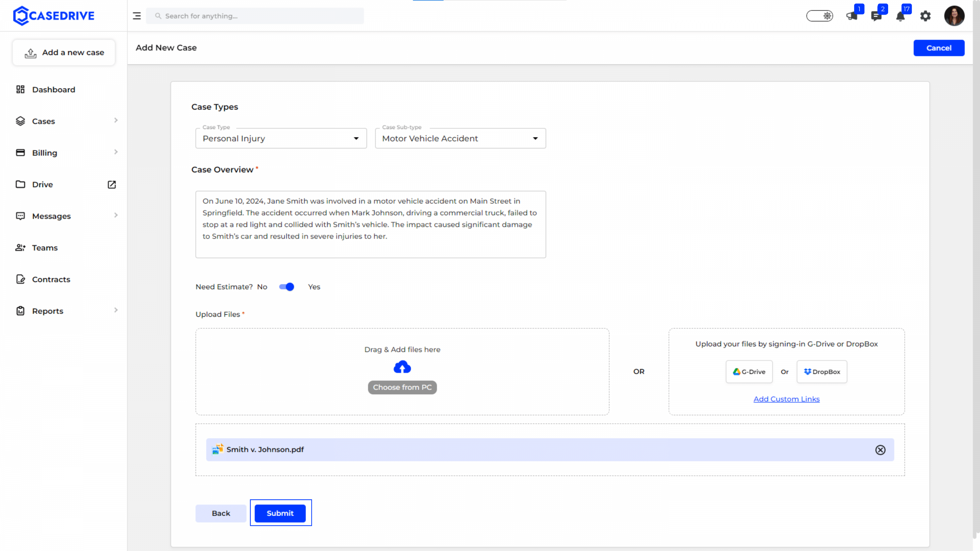Image resolution: width=980 pixels, height=551 pixels.
Task: Click the Cases layers icon
Action: (x=20, y=121)
